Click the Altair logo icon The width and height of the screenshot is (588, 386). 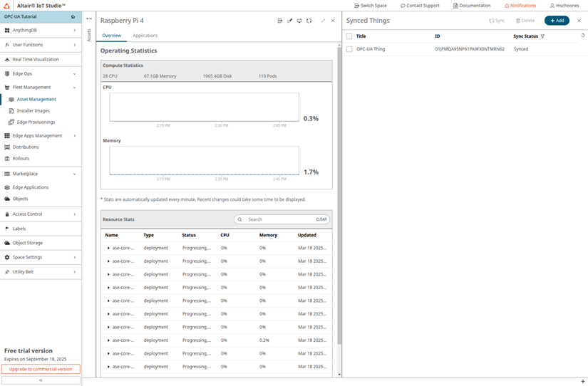(6, 6)
